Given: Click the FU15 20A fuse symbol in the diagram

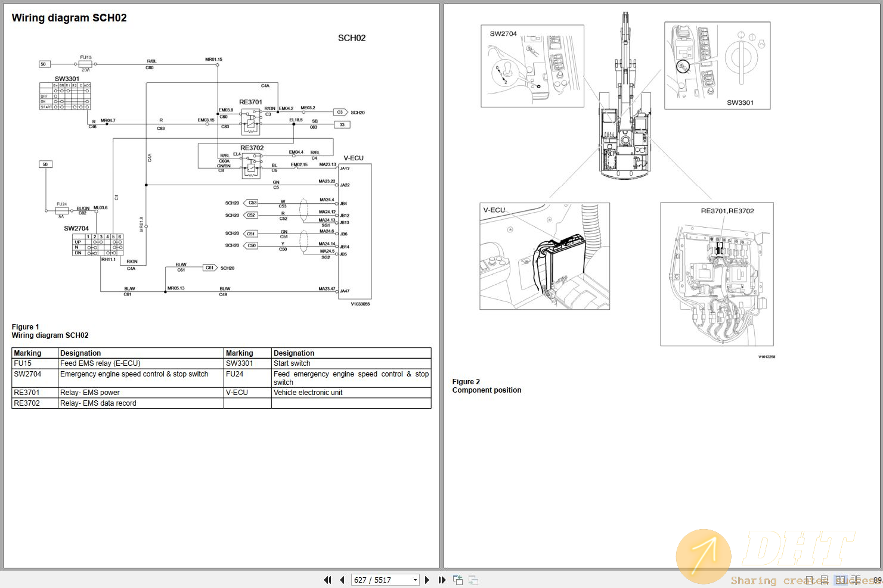Looking at the screenshot, I should click(x=85, y=63).
